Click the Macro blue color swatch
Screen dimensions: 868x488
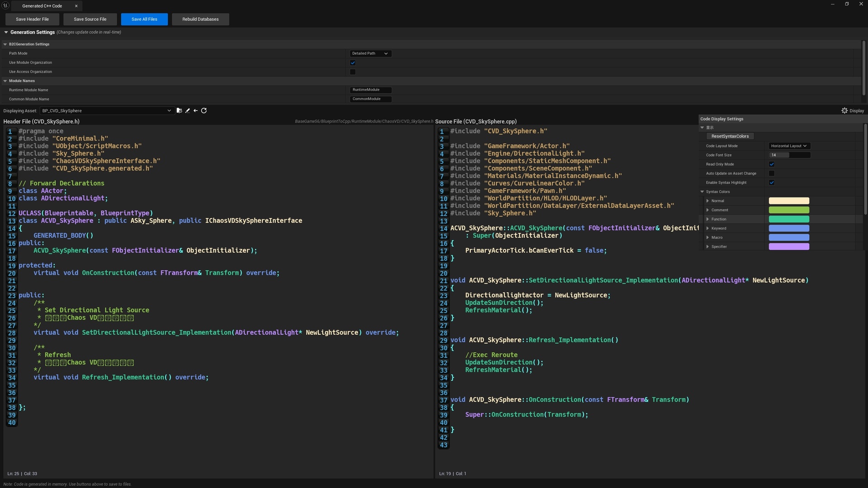(789, 237)
